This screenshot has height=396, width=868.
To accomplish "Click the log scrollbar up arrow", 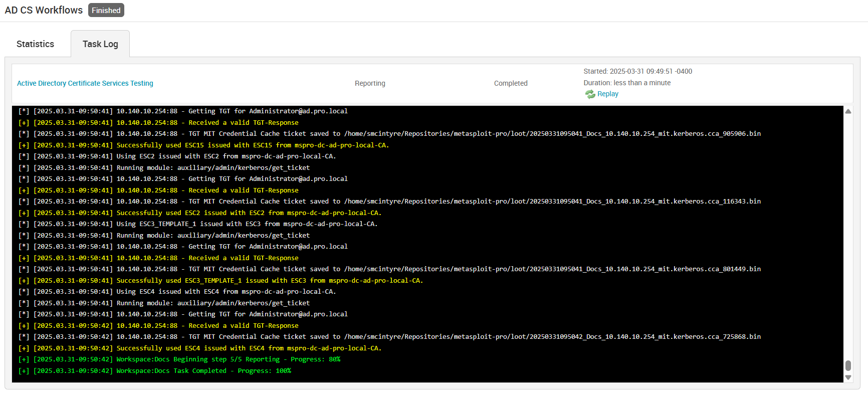I will [848, 111].
